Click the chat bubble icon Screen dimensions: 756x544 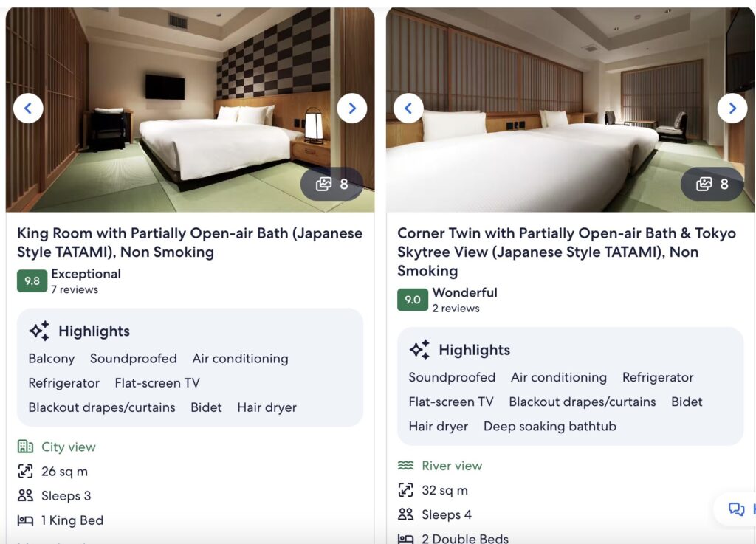[736, 509]
